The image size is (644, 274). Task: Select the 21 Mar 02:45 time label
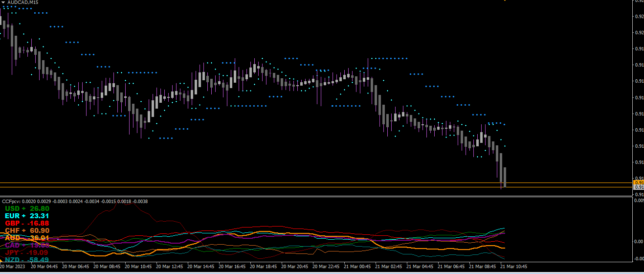click(x=389, y=267)
